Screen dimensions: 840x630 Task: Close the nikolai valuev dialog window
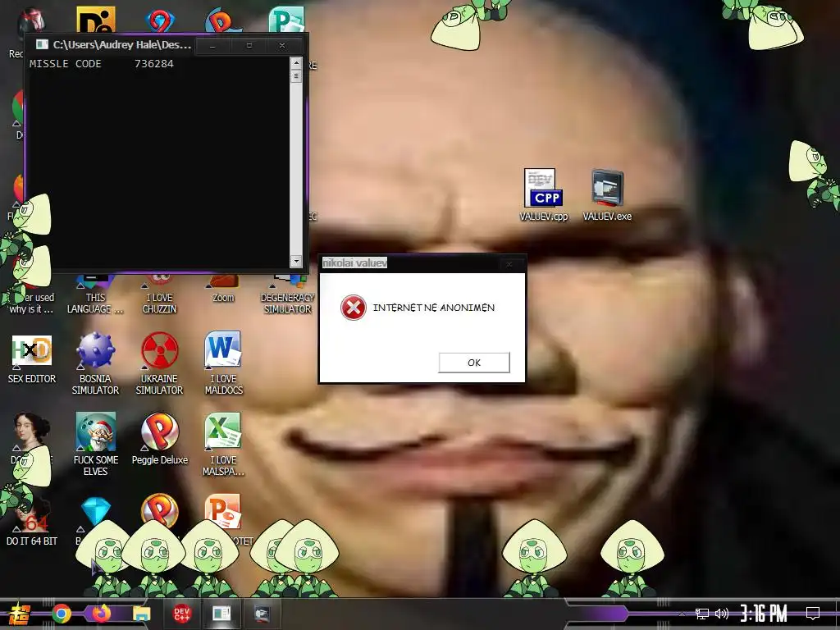509,263
